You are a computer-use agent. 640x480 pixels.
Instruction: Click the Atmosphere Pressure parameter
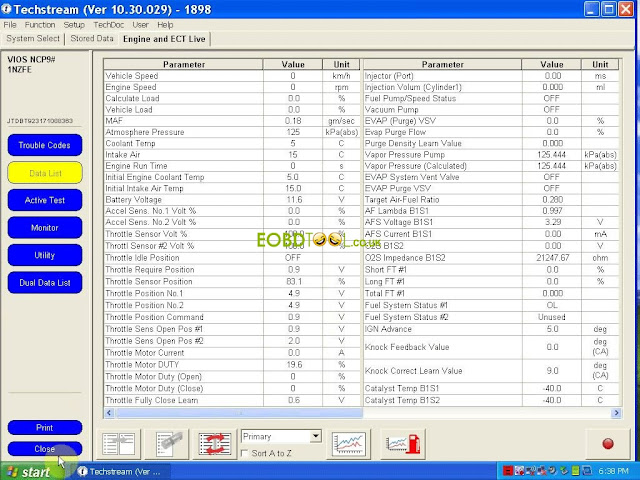145,132
